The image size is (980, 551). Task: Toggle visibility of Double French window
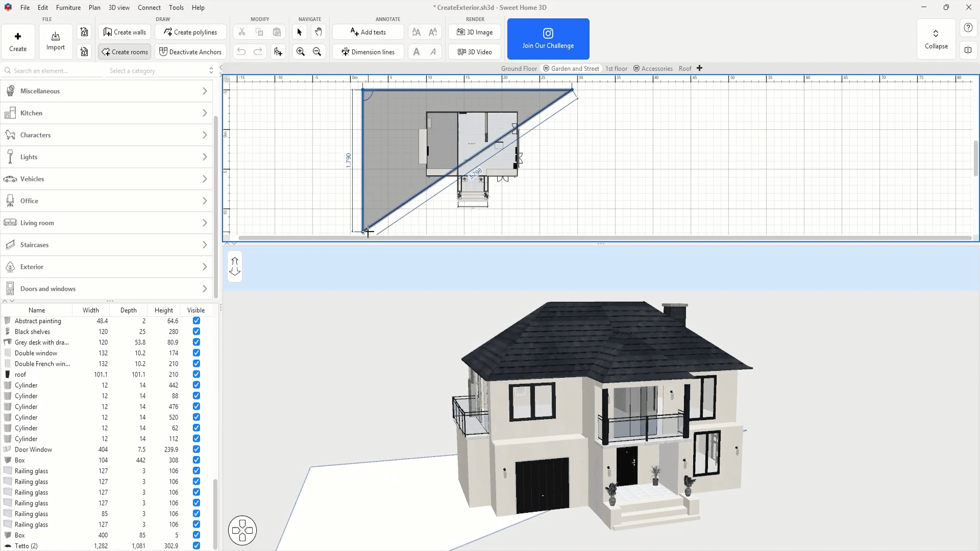(197, 364)
